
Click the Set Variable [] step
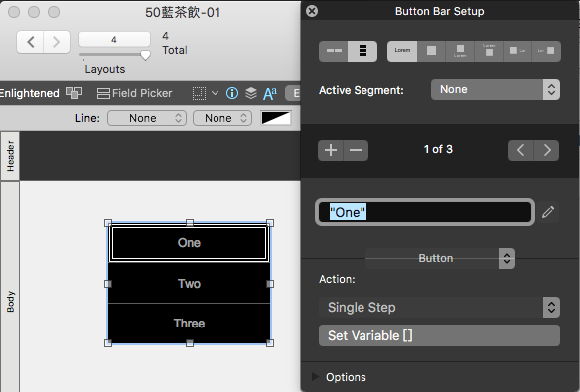tap(439, 335)
